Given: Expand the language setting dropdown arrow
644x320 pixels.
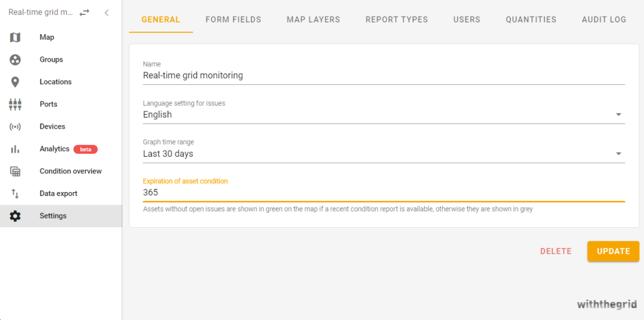Looking at the screenshot, I should 619,115.
